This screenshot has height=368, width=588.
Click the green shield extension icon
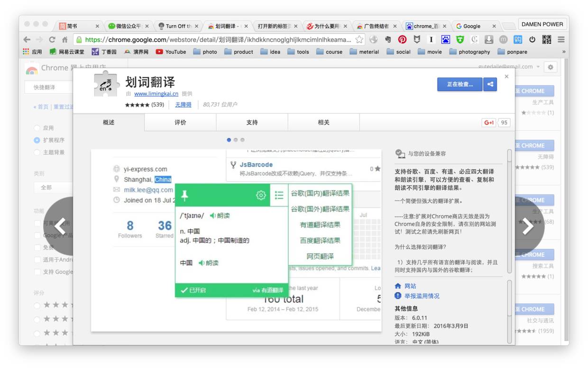460,39
